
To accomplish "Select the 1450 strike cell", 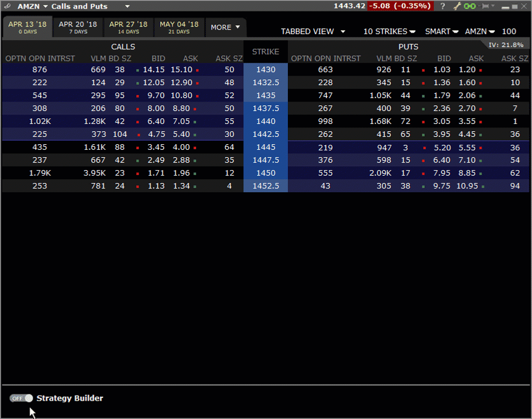I will click(266, 173).
